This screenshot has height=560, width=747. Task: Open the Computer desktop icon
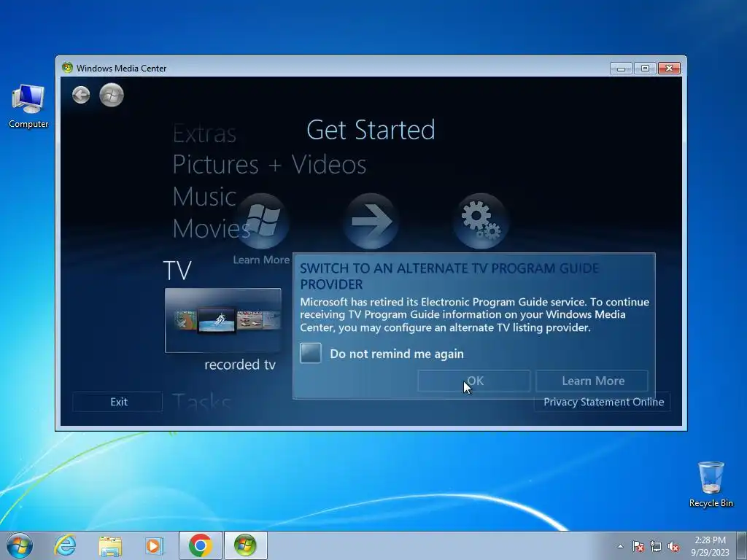click(28, 106)
